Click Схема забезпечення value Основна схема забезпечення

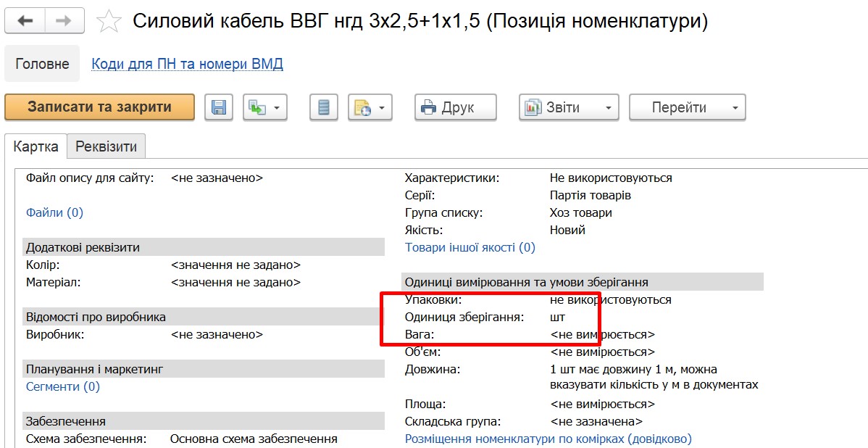coord(254,439)
